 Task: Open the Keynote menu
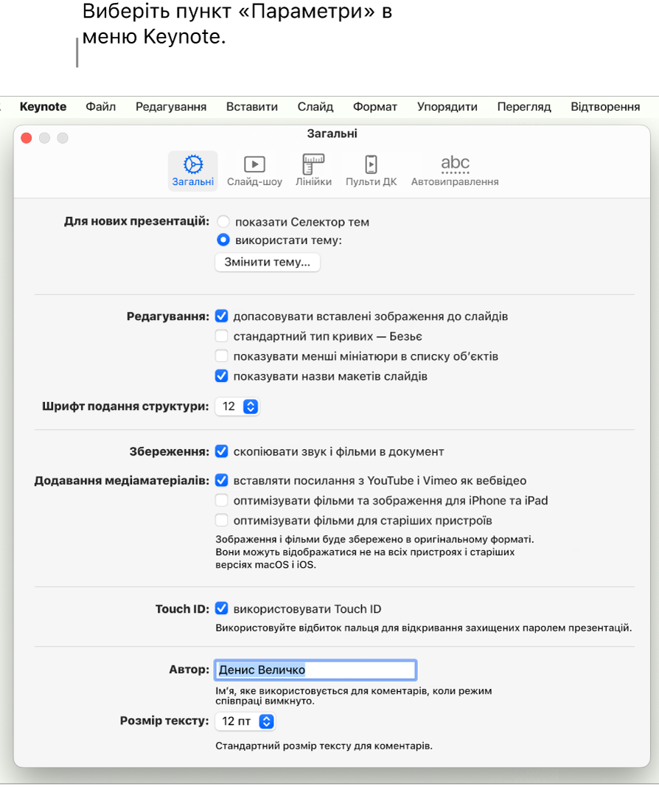coord(43,107)
